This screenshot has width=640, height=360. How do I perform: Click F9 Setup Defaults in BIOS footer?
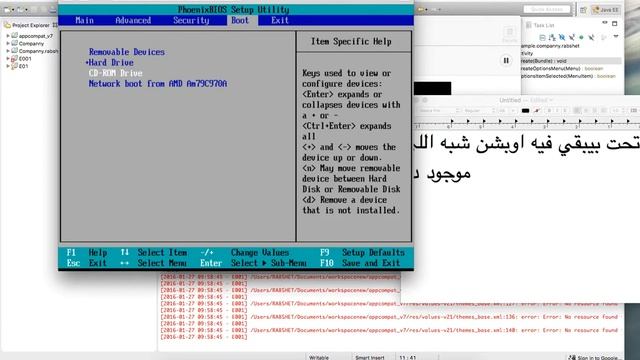click(x=362, y=253)
